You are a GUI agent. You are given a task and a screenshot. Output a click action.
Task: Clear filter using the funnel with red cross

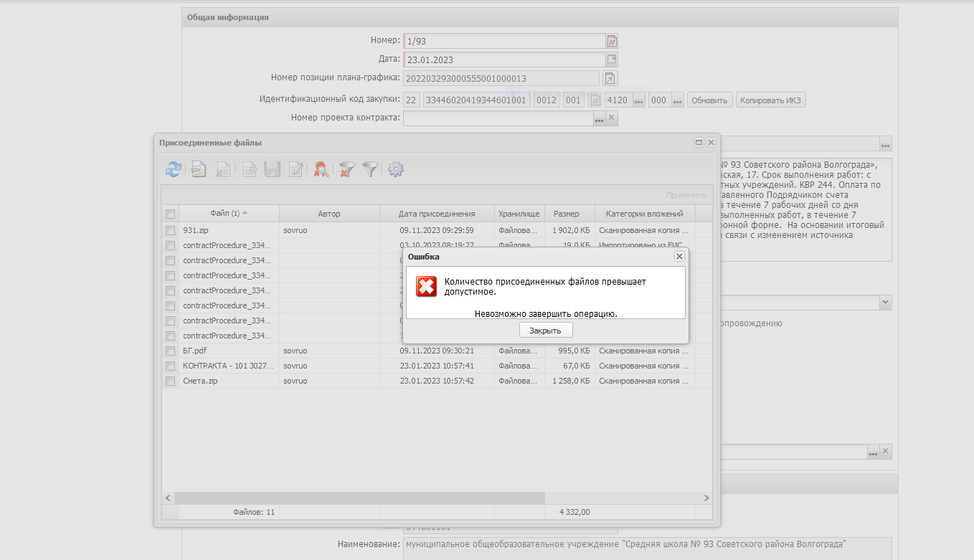347,169
